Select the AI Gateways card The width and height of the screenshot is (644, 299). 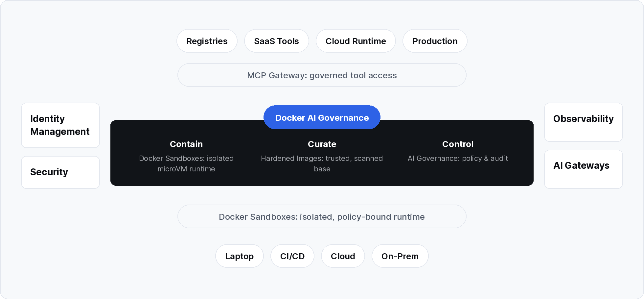tap(584, 169)
